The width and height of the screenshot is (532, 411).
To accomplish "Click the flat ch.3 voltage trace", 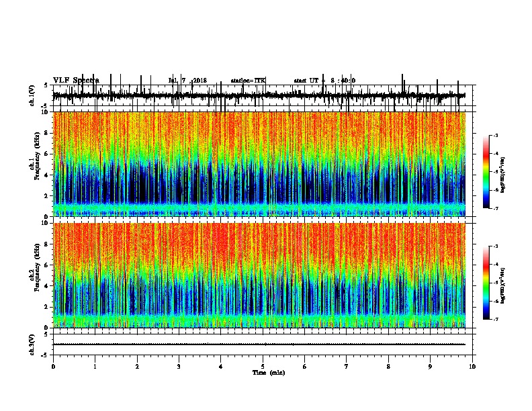I will pos(259,345).
